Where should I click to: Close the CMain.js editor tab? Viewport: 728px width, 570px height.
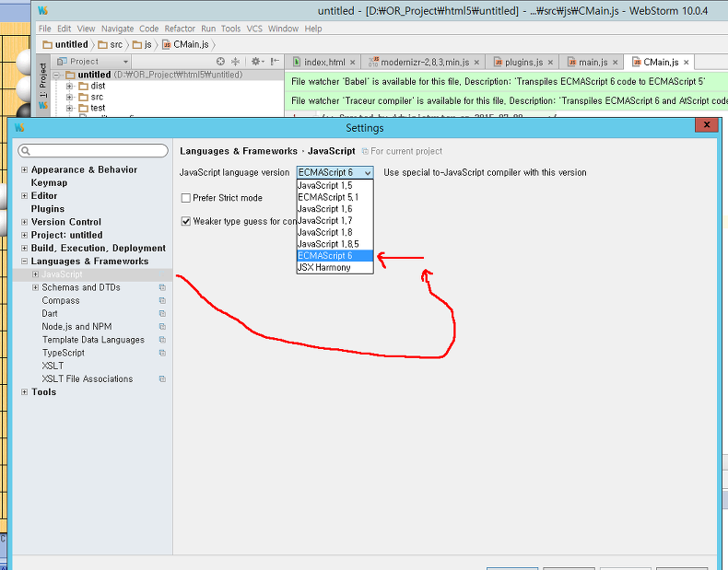click(x=687, y=62)
